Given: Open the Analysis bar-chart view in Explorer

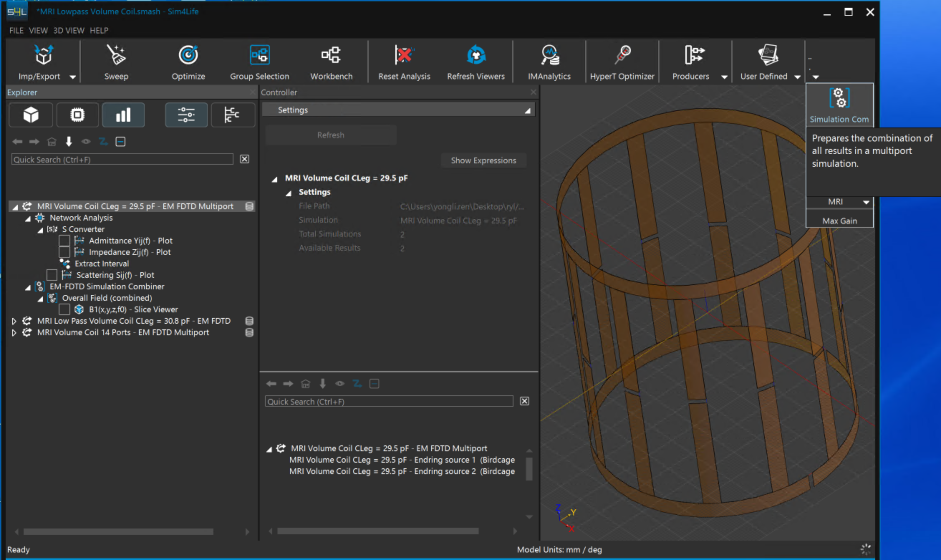Looking at the screenshot, I should pyautogui.click(x=124, y=115).
